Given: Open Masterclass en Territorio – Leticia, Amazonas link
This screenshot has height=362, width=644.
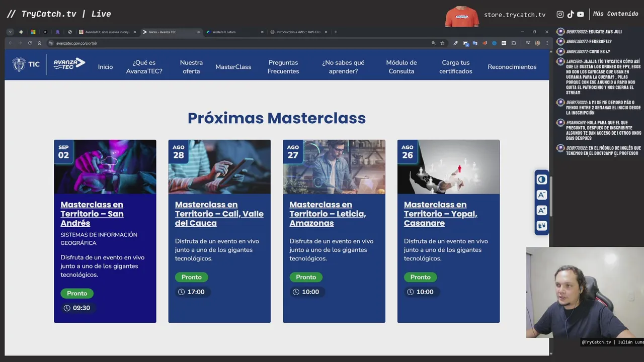Looking at the screenshot, I should click(328, 214).
